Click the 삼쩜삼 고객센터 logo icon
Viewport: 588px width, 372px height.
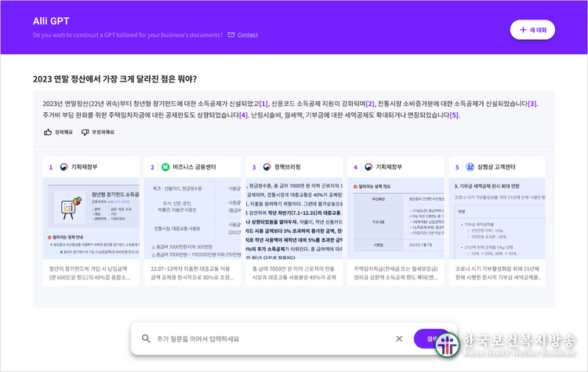[x=470, y=167]
